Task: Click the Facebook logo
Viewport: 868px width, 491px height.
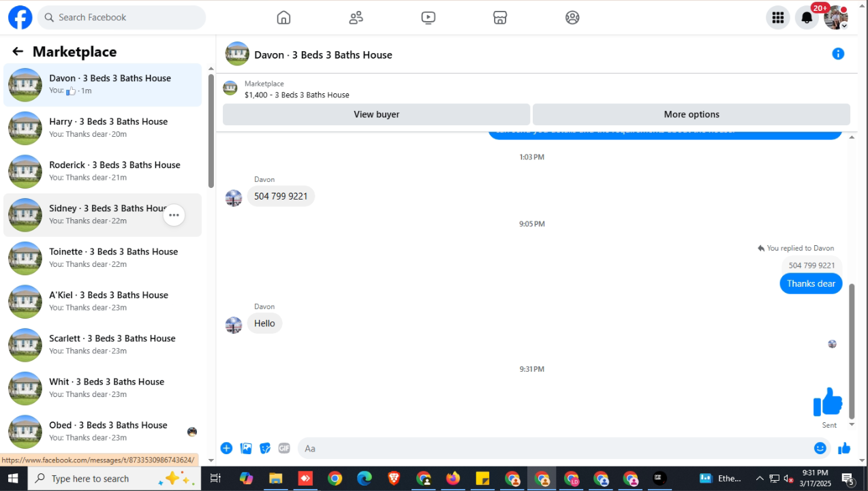Action: click(20, 17)
